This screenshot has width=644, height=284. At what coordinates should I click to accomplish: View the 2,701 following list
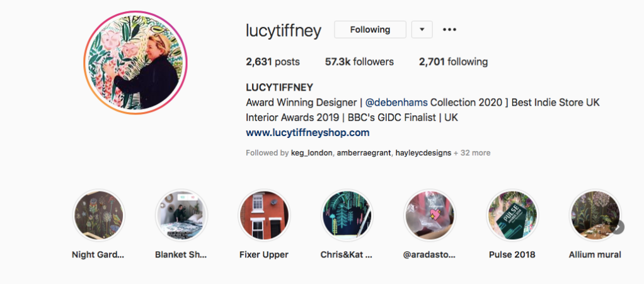click(454, 62)
